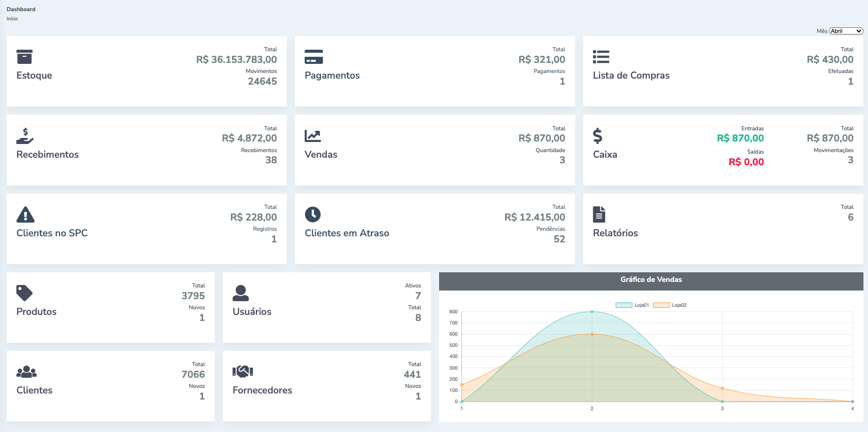Screen dimensions: 868x432
Task: Click the Início breadcrumb link
Action: click(x=12, y=19)
